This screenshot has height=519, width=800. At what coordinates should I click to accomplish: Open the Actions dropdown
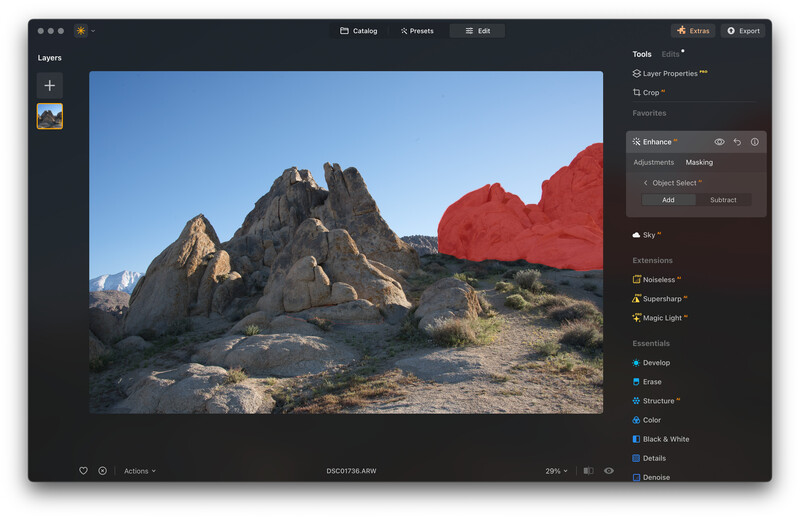click(x=140, y=471)
